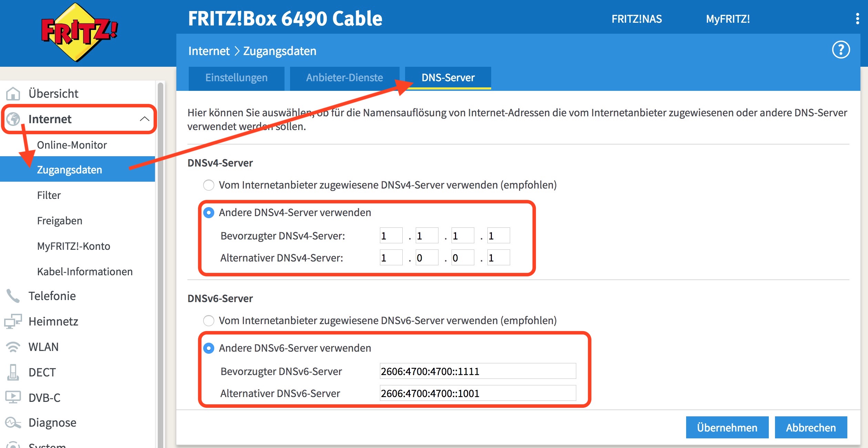Screen dimensions: 868x448
Task: Select provider-assigned DNSv6 servers option
Action: click(x=208, y=321)
